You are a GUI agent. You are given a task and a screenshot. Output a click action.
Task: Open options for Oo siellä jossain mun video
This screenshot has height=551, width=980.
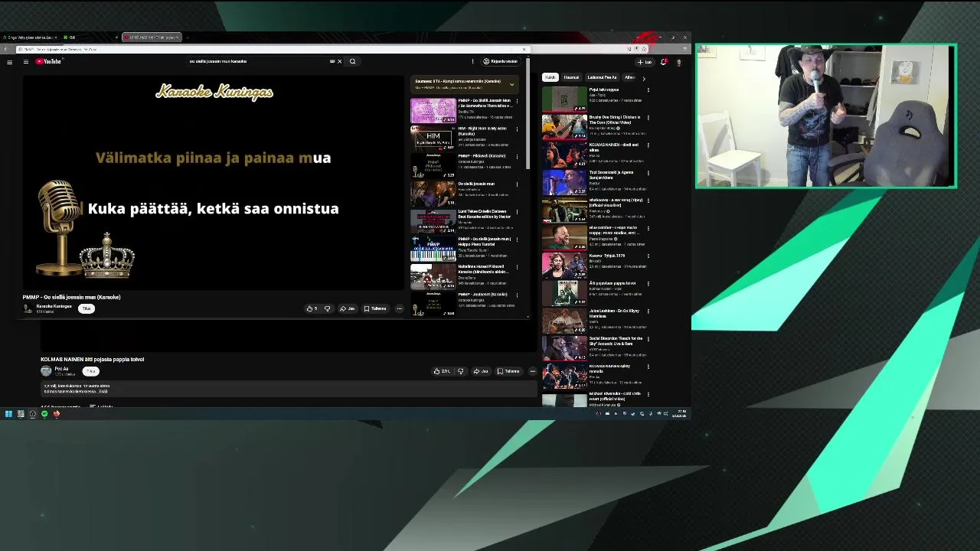tap(517, 184)
